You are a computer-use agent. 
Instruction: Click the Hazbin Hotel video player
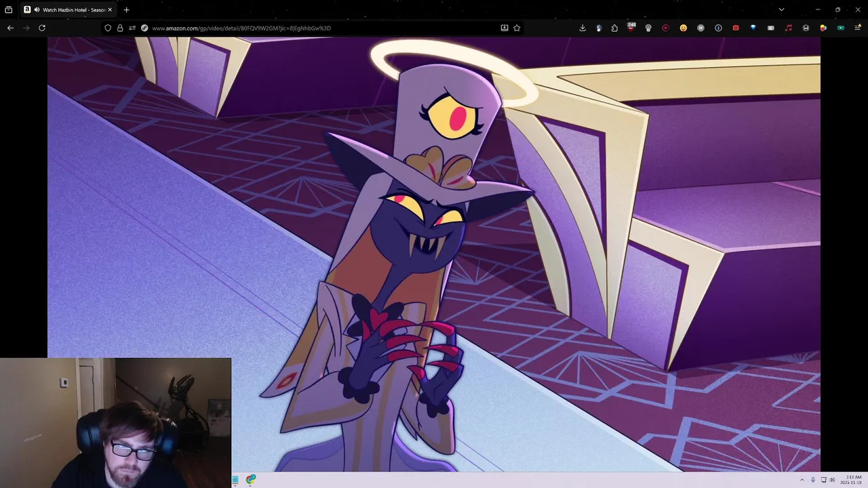pos(434,254)
